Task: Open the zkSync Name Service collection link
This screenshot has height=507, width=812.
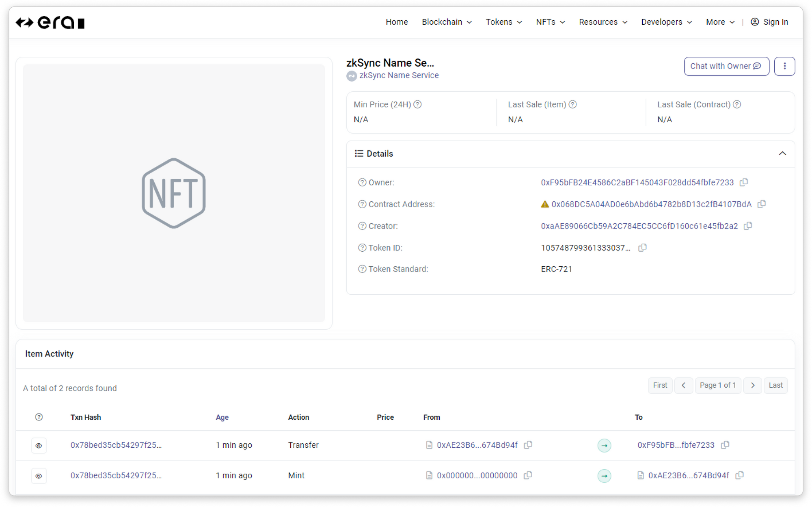Action: coord(399,76)
